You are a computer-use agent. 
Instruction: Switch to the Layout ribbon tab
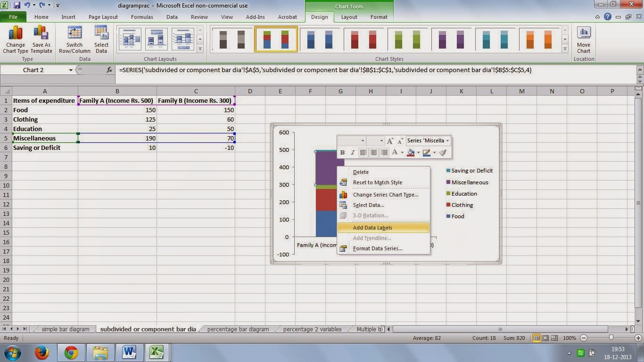click(x=349, y=17)
